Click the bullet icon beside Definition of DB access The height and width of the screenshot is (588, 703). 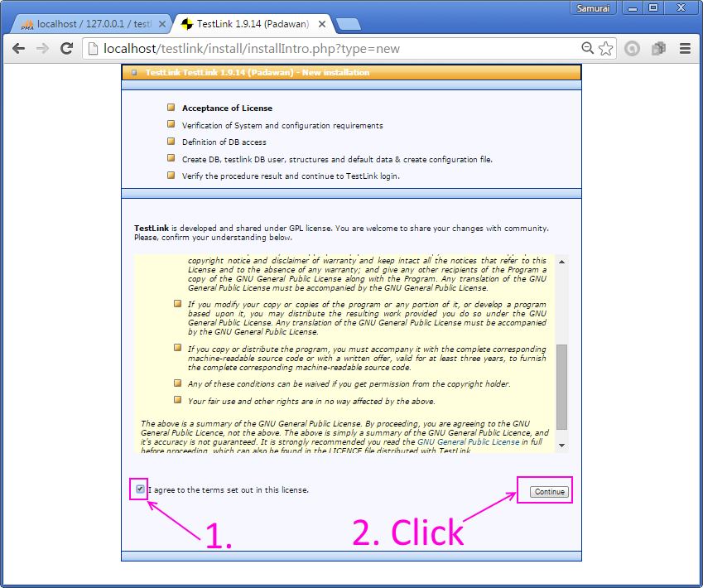(x=171, y=142)
